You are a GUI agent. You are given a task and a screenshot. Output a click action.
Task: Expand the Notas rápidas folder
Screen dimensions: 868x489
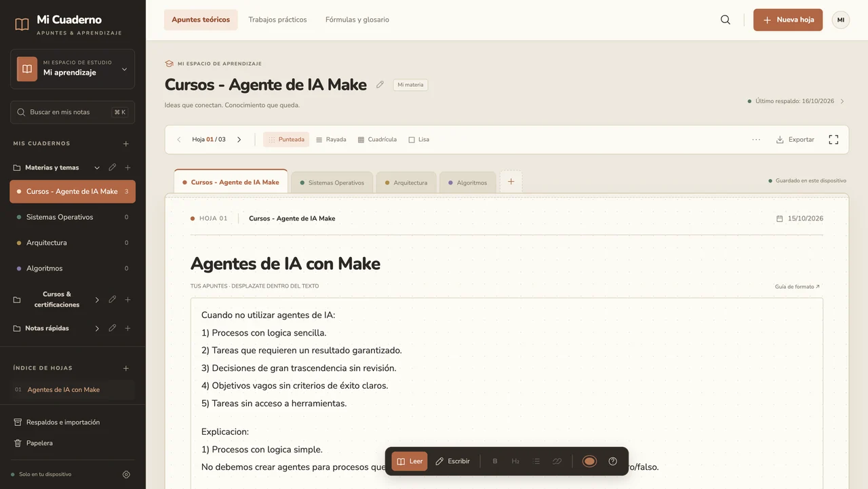(97, 328)
